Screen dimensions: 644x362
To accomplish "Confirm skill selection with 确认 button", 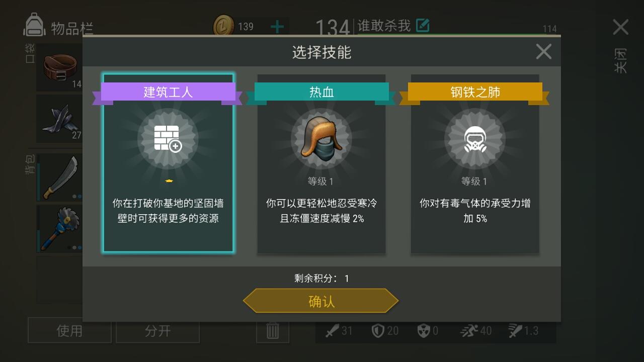I will (x=321, y=301).
